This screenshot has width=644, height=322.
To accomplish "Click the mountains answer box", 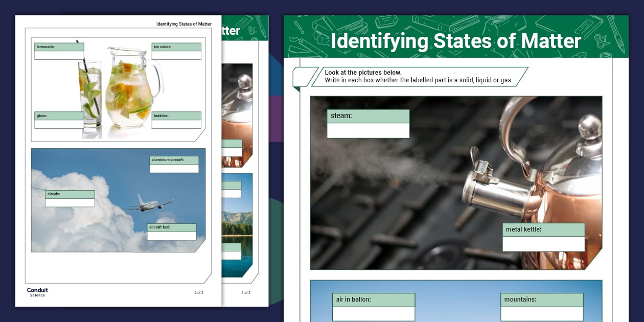I will coord(542,313).
